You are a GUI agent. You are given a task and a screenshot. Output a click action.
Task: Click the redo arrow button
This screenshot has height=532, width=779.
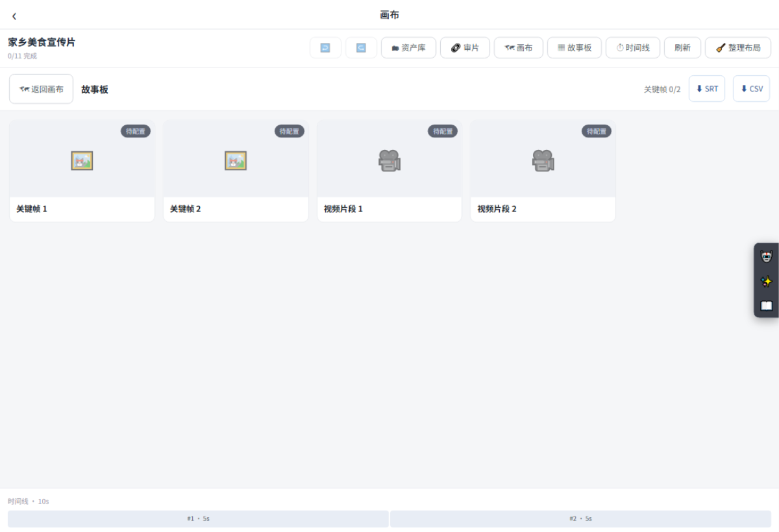361,48
